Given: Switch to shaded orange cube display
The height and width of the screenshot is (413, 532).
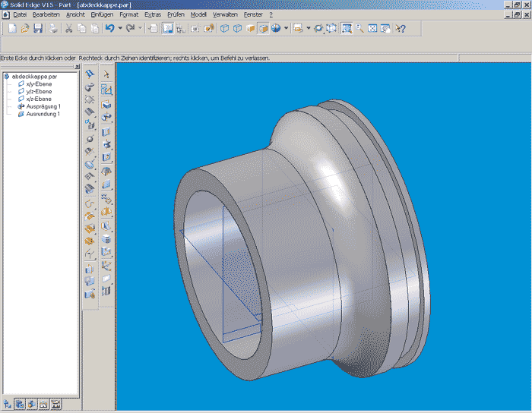Looking at the screenshot, I should [x=251, y=28].
